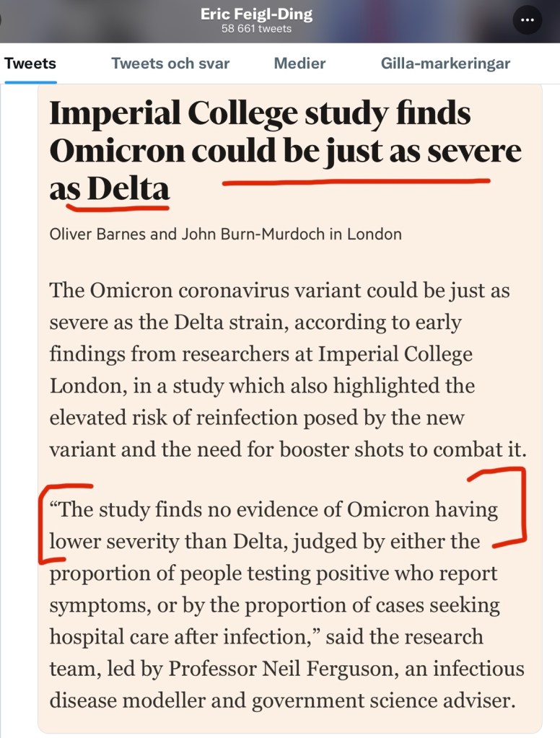This screenshot has height=738, width=560.
Task: Tap the Eric Feigl-Ding profile name
Action: (x=256, y=14)
